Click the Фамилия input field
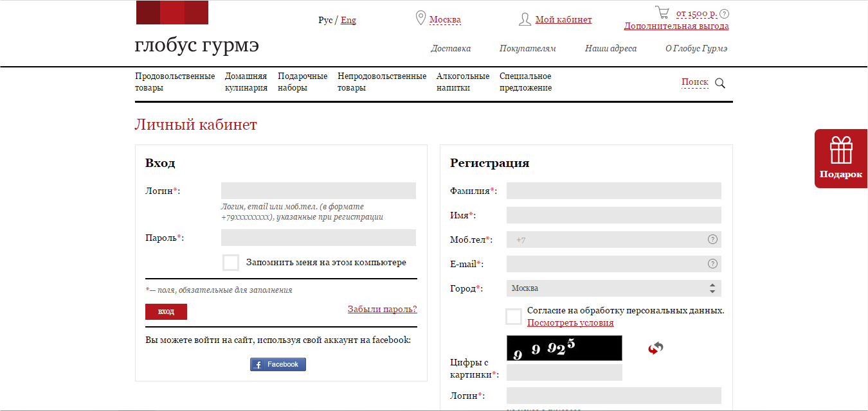 pos(614,191)
